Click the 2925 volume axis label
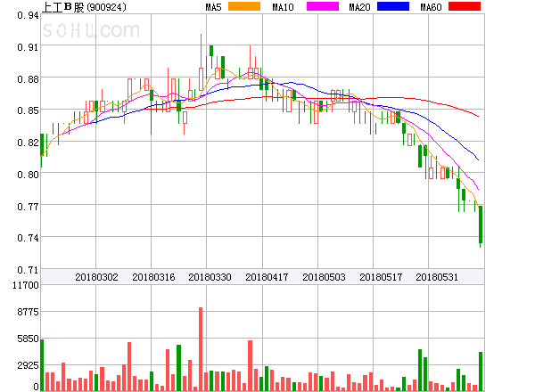The image size is (535, 392). point(28,366)
